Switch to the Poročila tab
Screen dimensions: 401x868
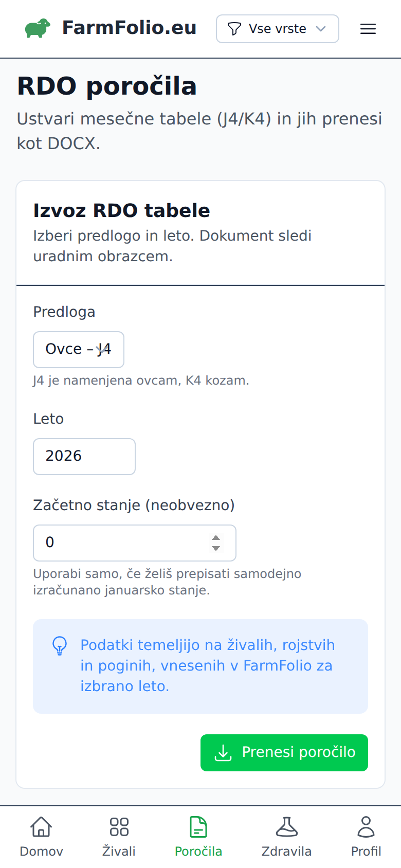[198, 836]
